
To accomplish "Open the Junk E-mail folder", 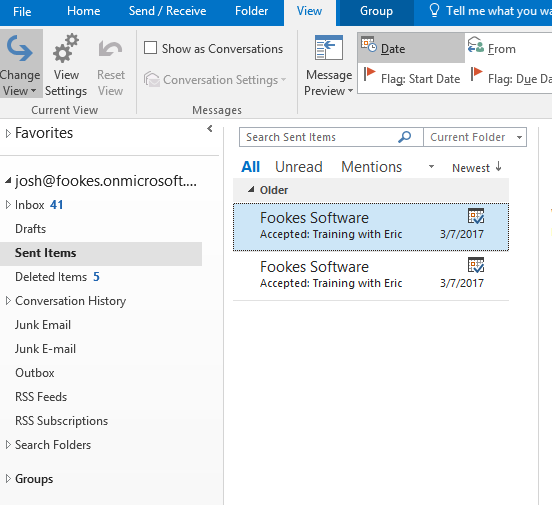I will [x=45, y=349].
